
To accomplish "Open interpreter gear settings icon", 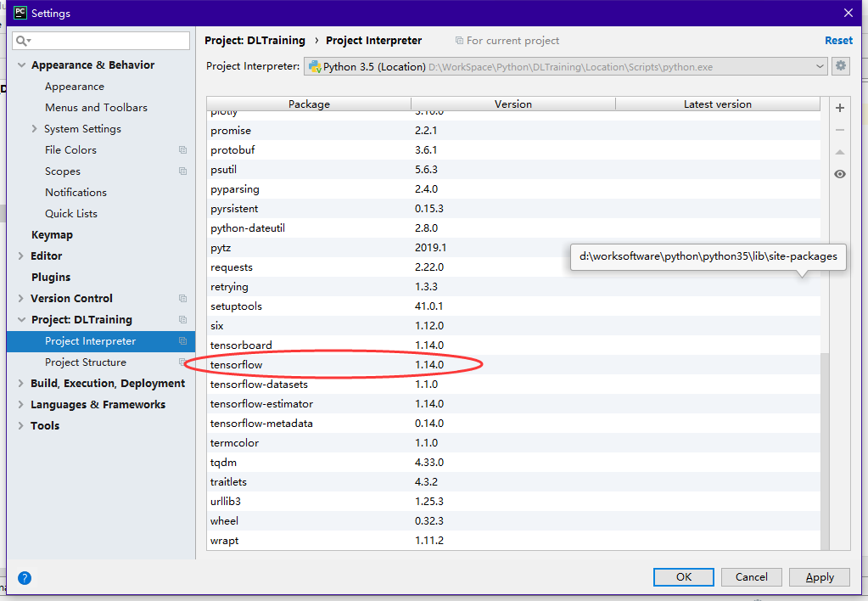I will (840, 66).
